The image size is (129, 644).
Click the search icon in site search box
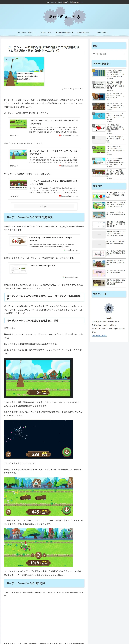(124, 54)
